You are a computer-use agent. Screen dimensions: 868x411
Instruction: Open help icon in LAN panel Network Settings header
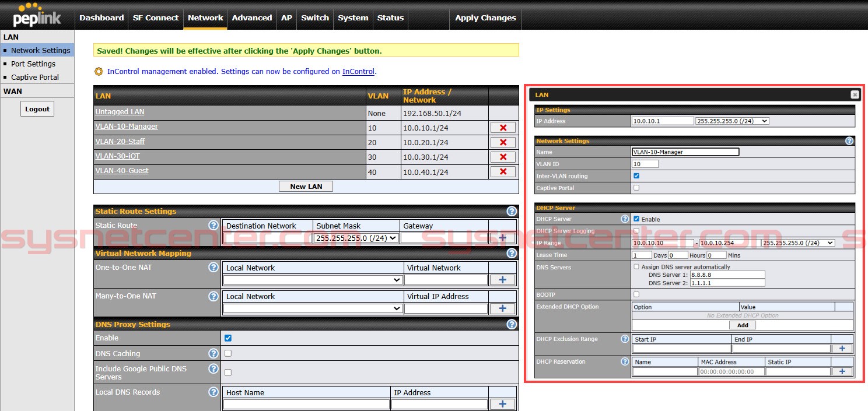[x=849, y=140]
